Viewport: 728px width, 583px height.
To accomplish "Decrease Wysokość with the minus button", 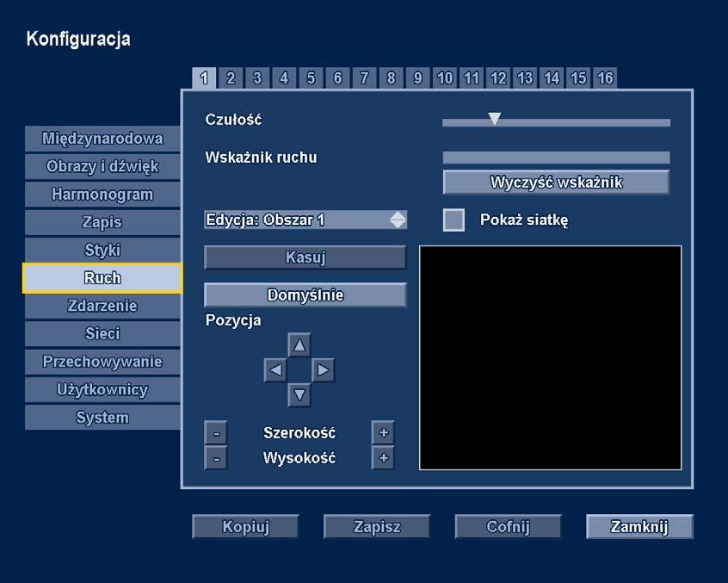I will click(x=216, y=458).
